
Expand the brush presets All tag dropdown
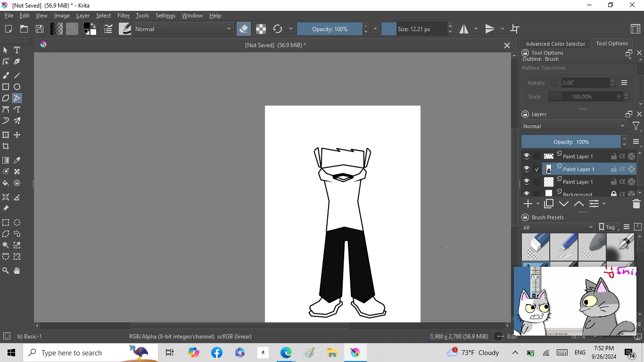pos(558,227)
